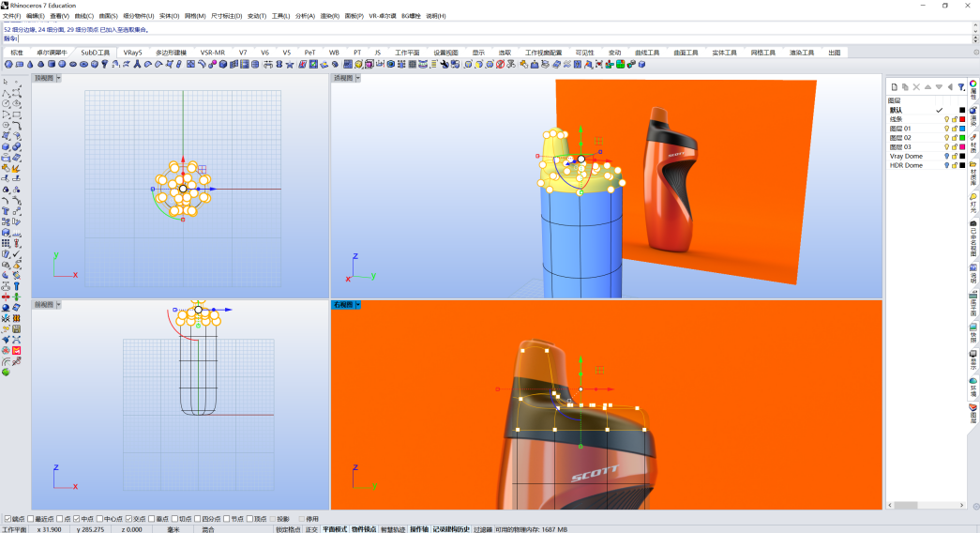Toggle the Midpoint osnap checkbox

(76, 519)
